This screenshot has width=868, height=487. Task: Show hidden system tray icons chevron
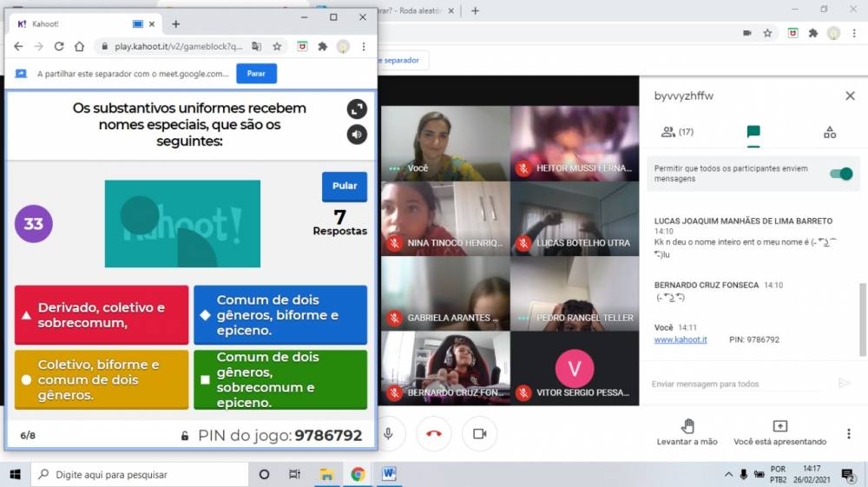728,475
